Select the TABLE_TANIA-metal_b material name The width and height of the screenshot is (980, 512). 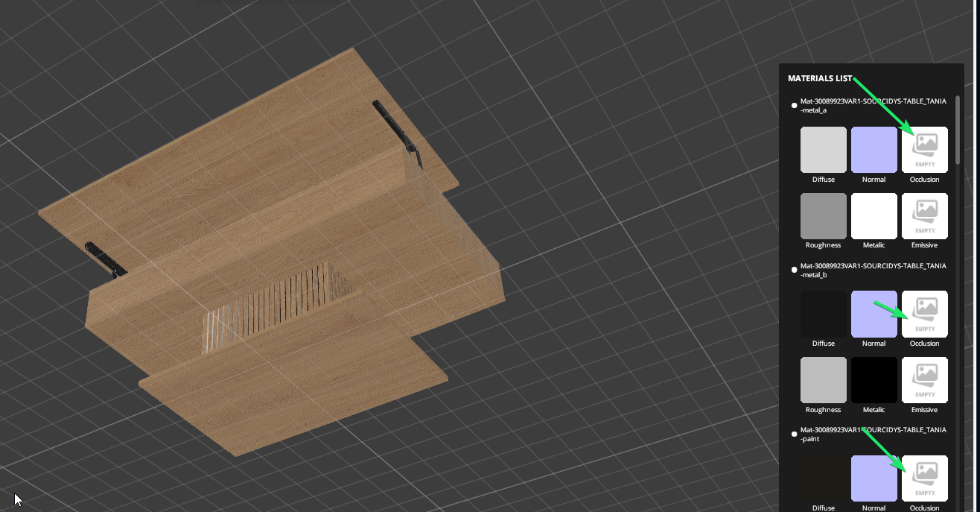[873, 271]
